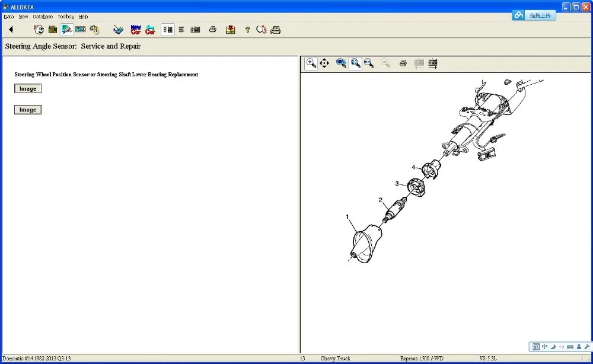Toggle fit image to window magnifier

pyautogui.click(x=355, y=63)
